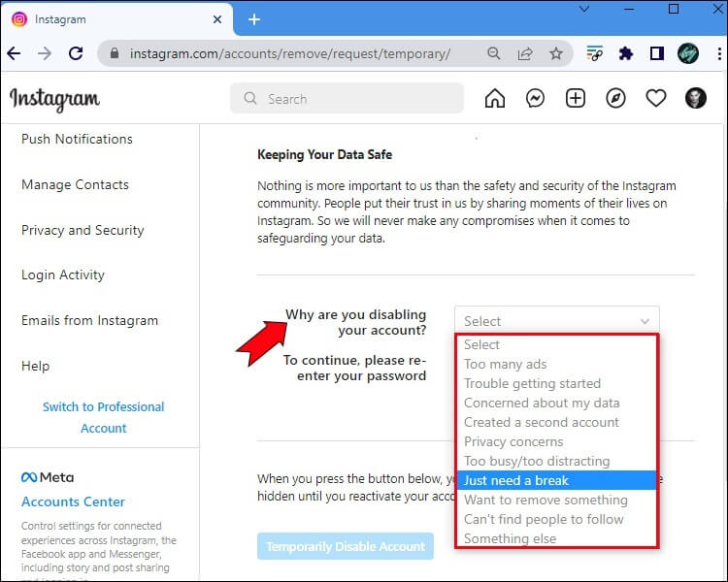Choose 'Want to remove something' reason

pyautogui.click(x=557, y=500)
